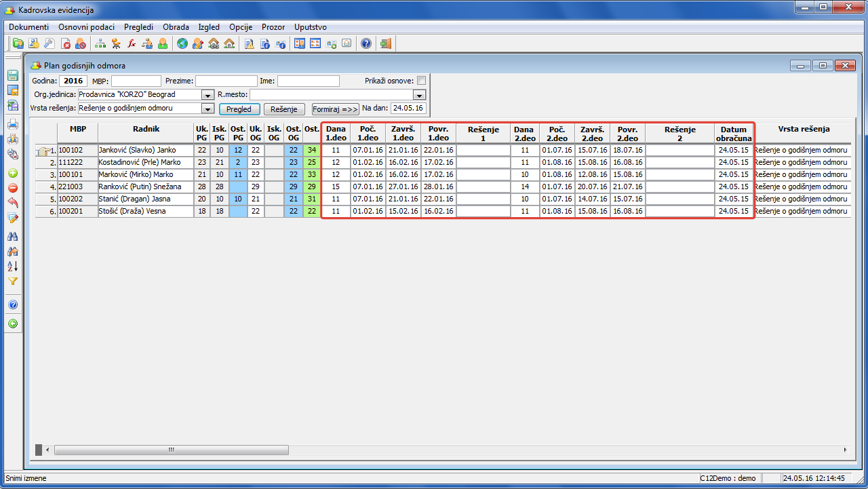
Task: Click the organization chart toolbar icon
Action: pyautogui.click(x=101, y=44)
